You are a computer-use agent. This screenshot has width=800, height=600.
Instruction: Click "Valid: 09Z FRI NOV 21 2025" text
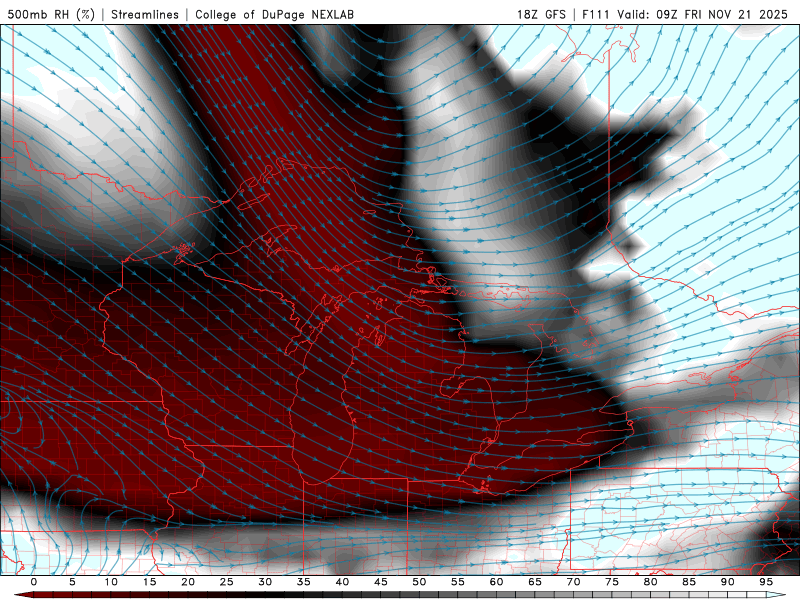[x=703, y=14]
